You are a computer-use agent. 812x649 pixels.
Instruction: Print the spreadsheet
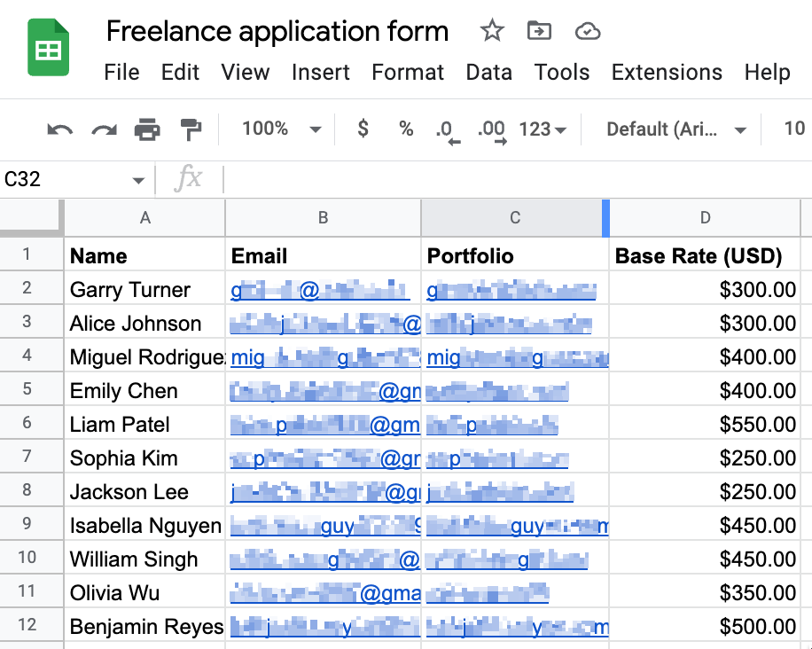point(147,130)
